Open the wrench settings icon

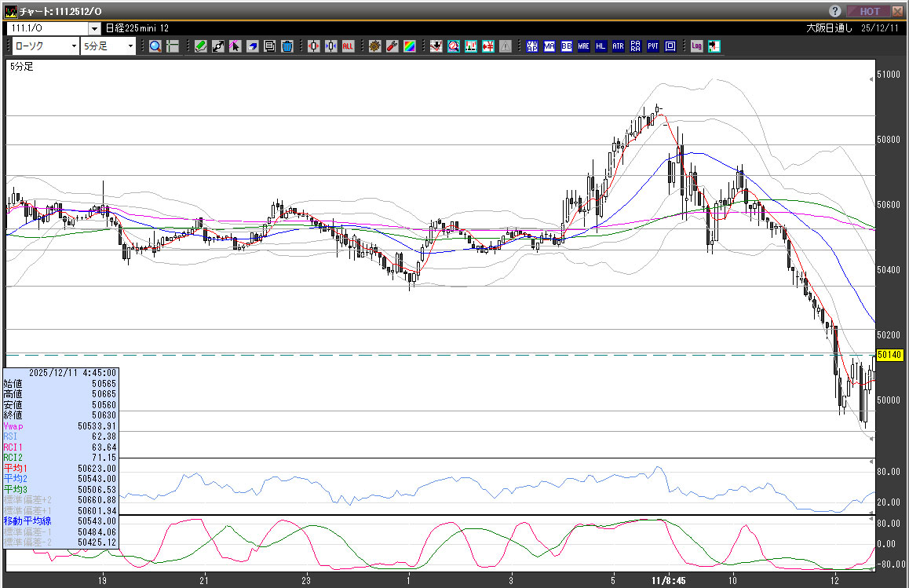coord(392,46)
